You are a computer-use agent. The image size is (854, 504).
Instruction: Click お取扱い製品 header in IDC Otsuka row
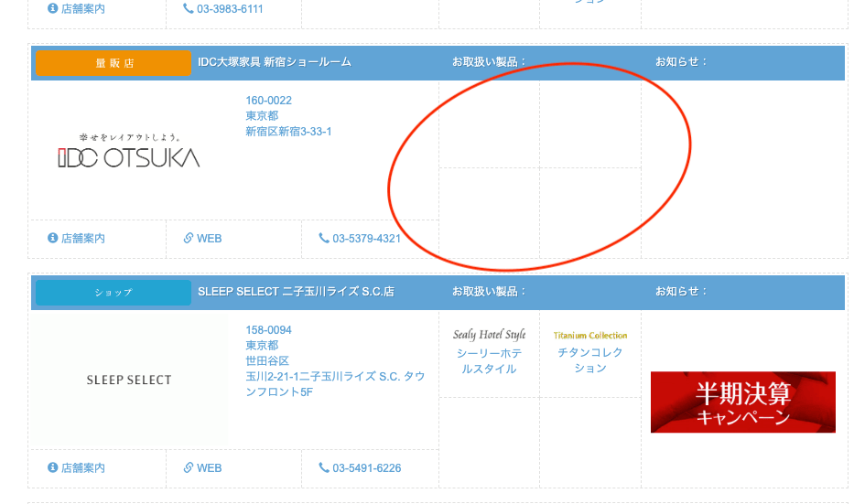[489, 62]
